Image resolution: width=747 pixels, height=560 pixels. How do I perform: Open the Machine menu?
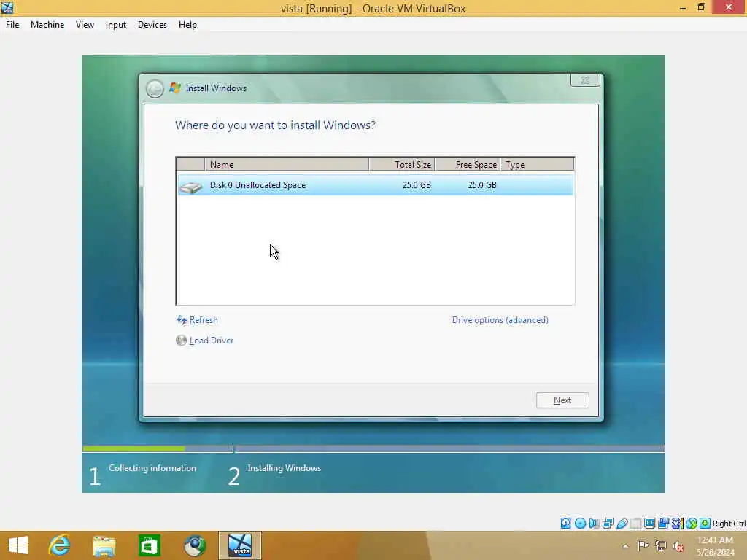[x=47, y=25]
